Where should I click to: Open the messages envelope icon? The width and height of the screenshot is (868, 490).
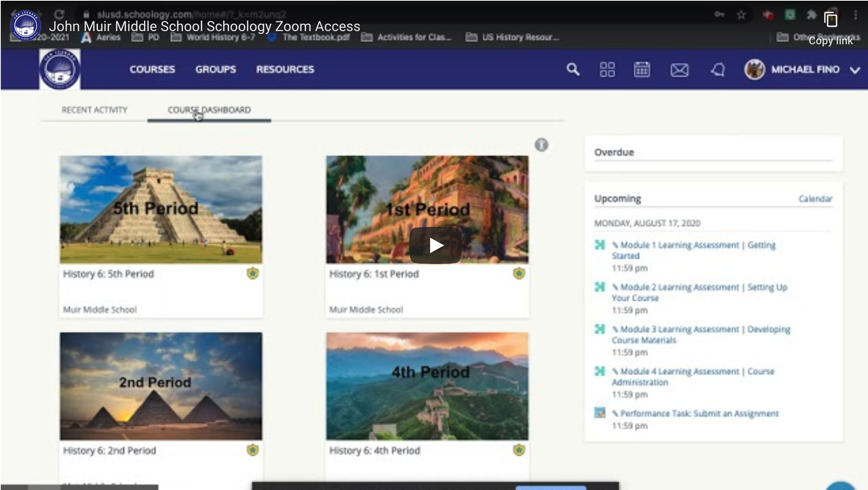(x=679, y=70)
